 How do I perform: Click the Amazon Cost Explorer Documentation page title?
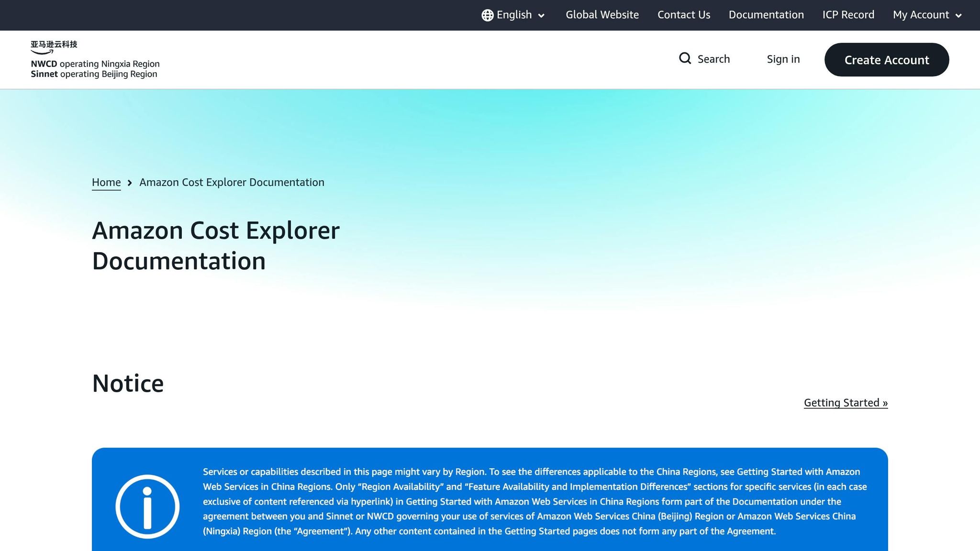[216, 246]
